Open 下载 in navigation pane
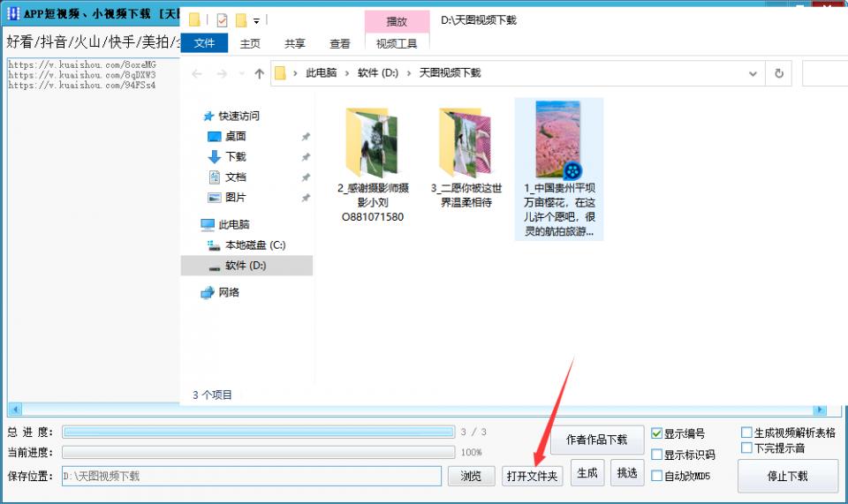The height and width of the screenshot is (504, 848). 235,156
